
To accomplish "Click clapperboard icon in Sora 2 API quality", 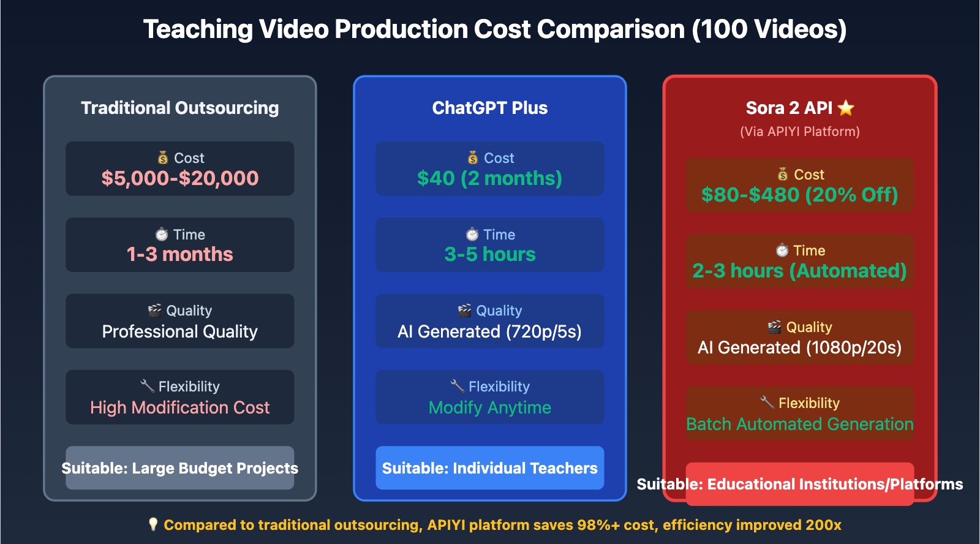I will point(775,327).
